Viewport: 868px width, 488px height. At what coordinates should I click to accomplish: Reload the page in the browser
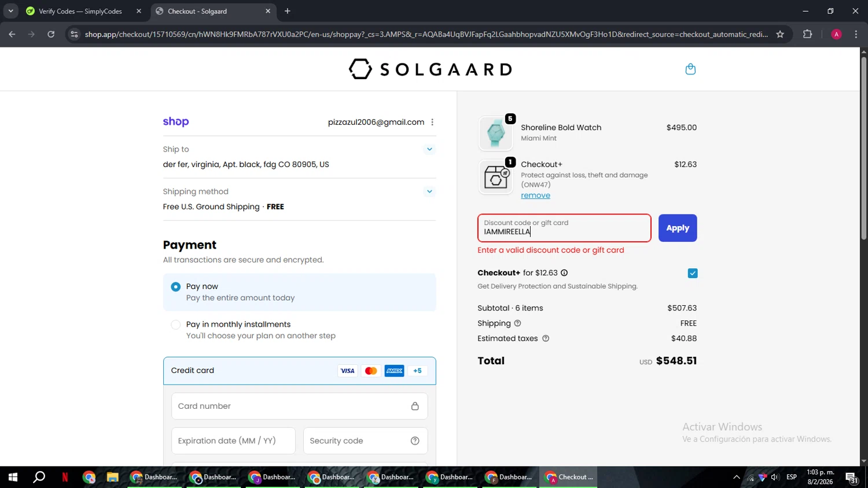51,34
